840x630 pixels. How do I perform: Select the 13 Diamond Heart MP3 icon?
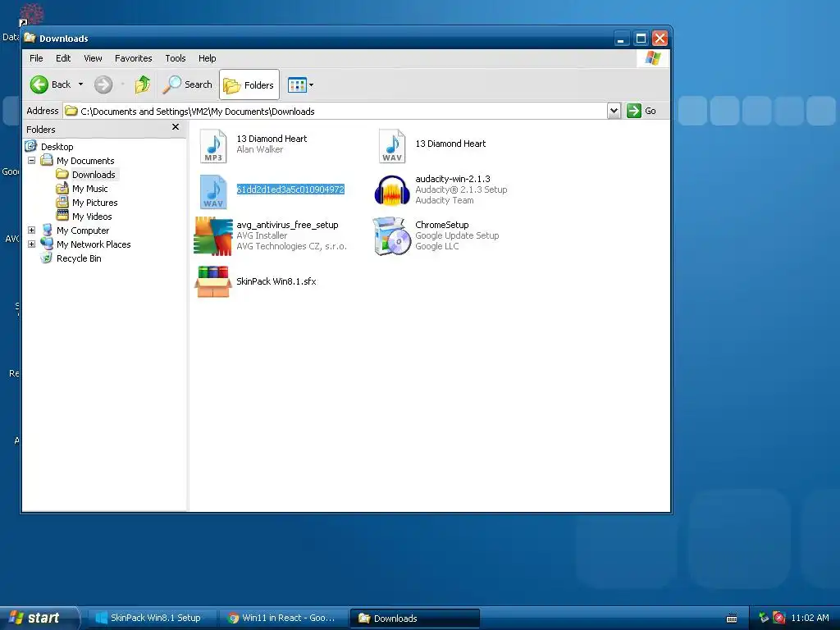coord(213,146)
